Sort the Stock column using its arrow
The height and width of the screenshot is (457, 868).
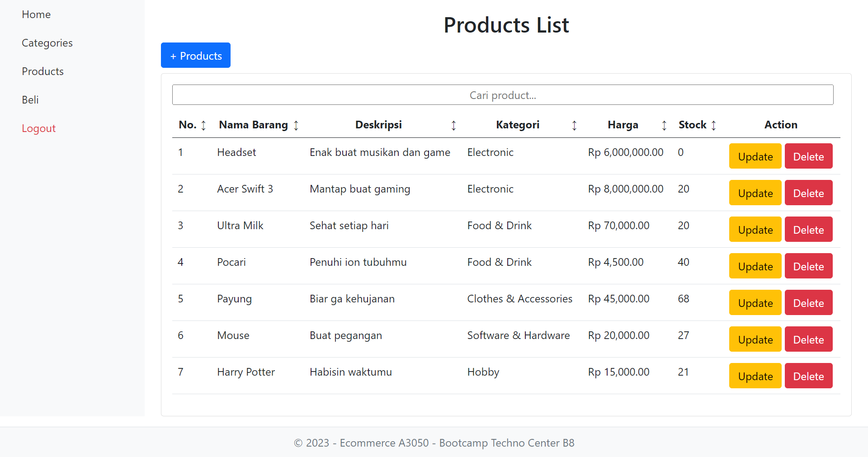tap(713, 125)
